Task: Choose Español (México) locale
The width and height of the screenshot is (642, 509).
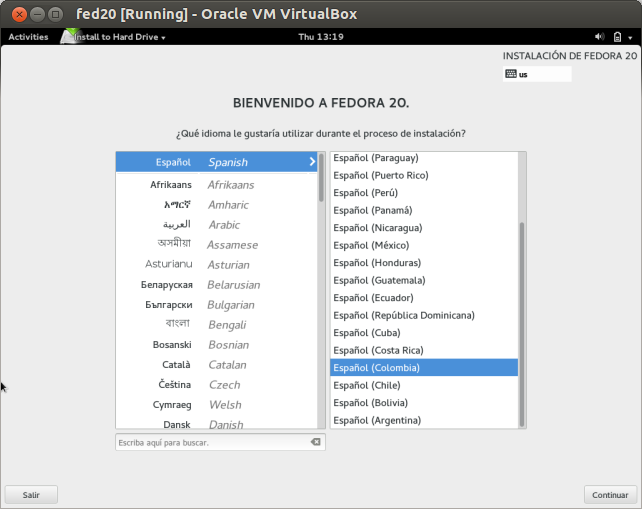Action: pyautogui.click(x=424, y=245)
